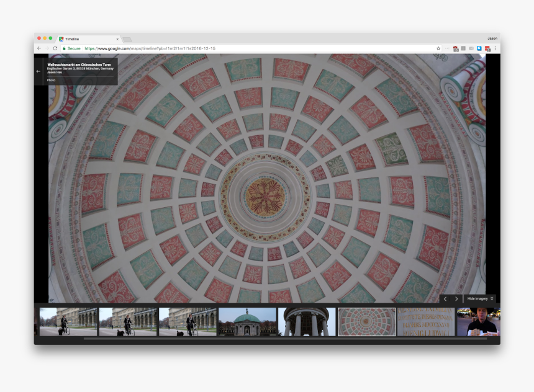The width and height of the screenshot is (534, 392).
Task: Click the Weihnachtsmarkt am Chinesischen Turm title
Action: (x=79, y=65)
